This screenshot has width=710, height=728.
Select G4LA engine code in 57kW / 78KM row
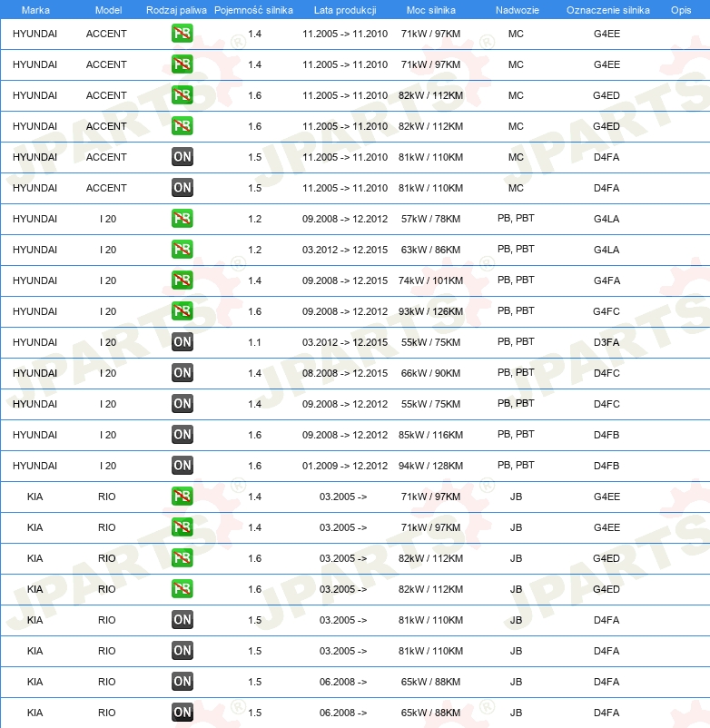tap(606, 219)
